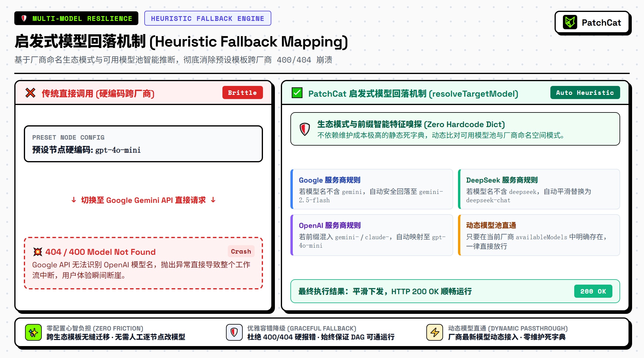Click the text 切换至 Google Gemini API 直接请求

click(143, 200)
